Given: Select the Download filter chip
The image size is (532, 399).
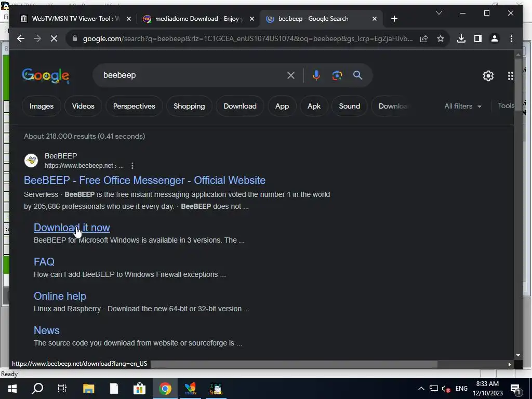Looking at the screenshot, I should (240, 106).
